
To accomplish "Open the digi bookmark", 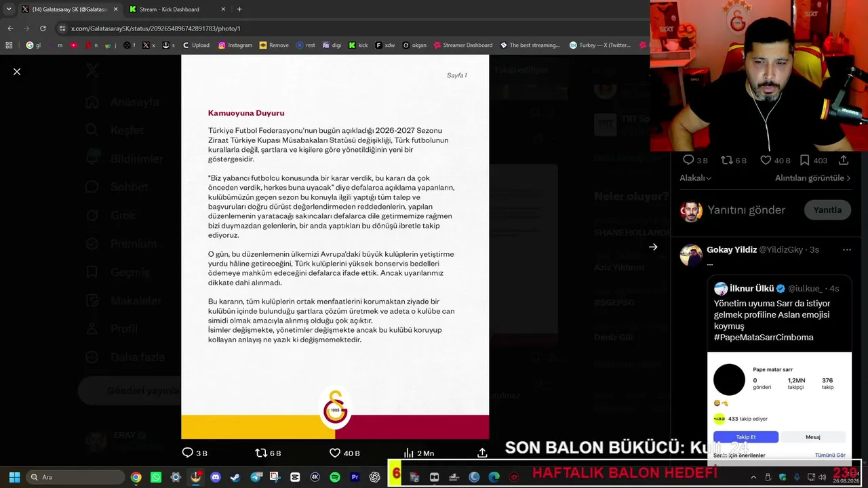I will [332, 45].
